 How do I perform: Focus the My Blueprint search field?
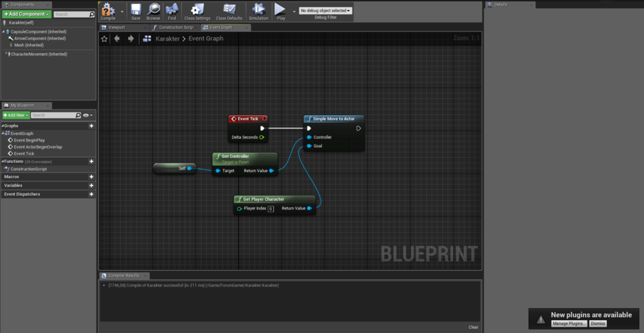[x=52, y=115]
